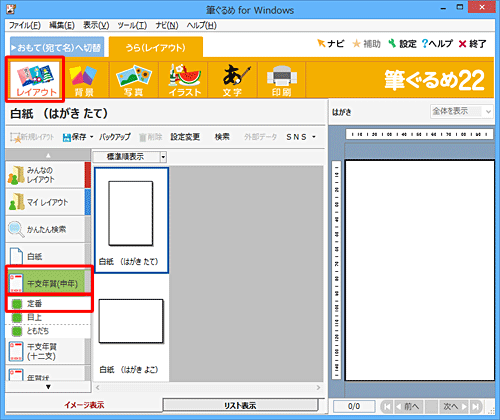
Task: Open the レイアウト layout tool
Action: tap(35, 79)
